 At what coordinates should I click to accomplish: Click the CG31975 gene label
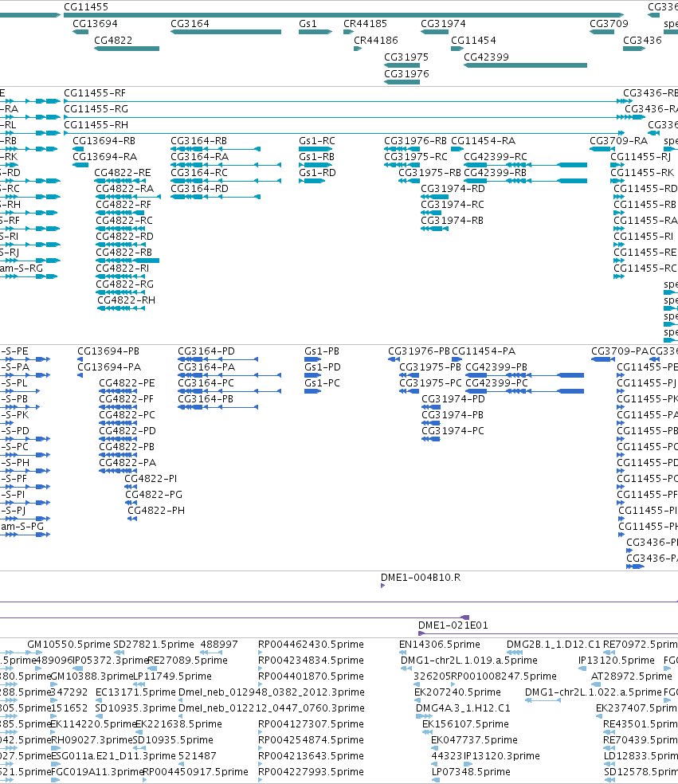click(406, 57)
